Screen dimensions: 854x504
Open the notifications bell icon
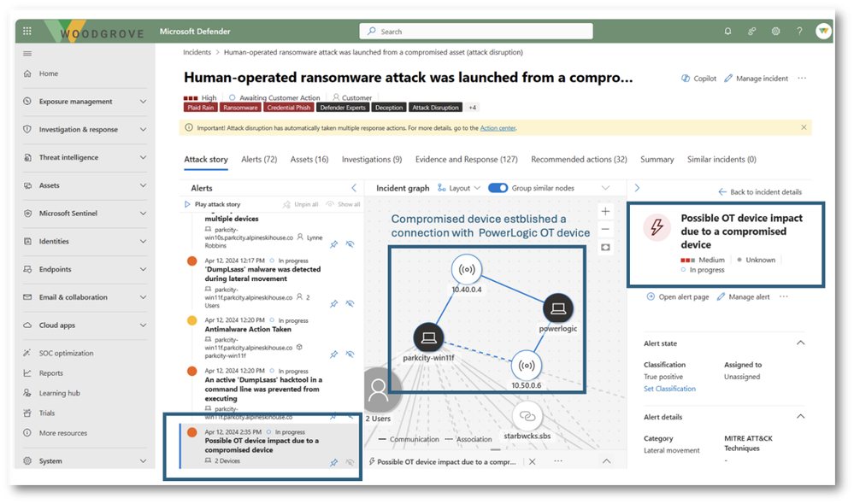pyautogui.click(x=727, y=32)
